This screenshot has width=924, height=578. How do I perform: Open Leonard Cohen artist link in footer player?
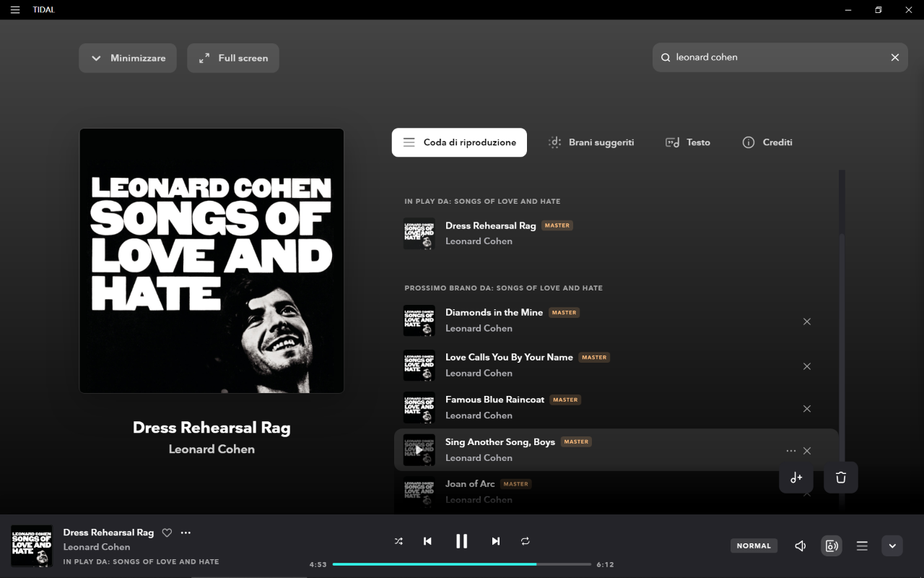click(x=97, y=547)
